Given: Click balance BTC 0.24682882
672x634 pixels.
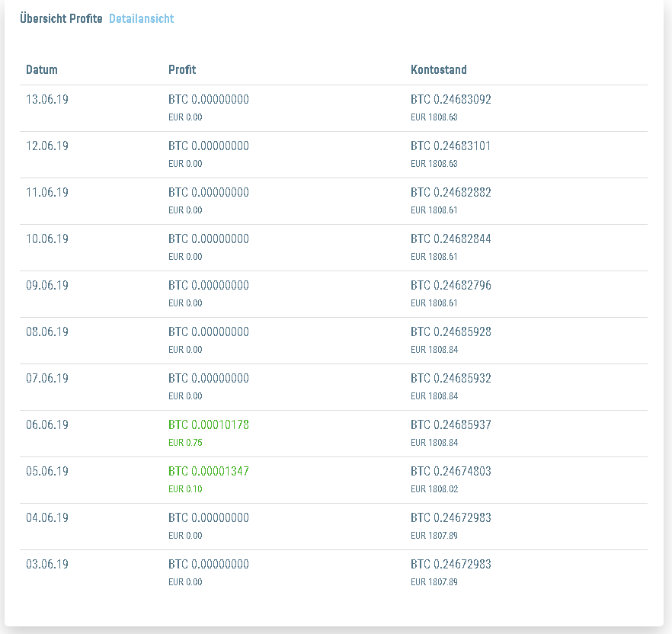Looking at the screenshot, I should 451,192.
